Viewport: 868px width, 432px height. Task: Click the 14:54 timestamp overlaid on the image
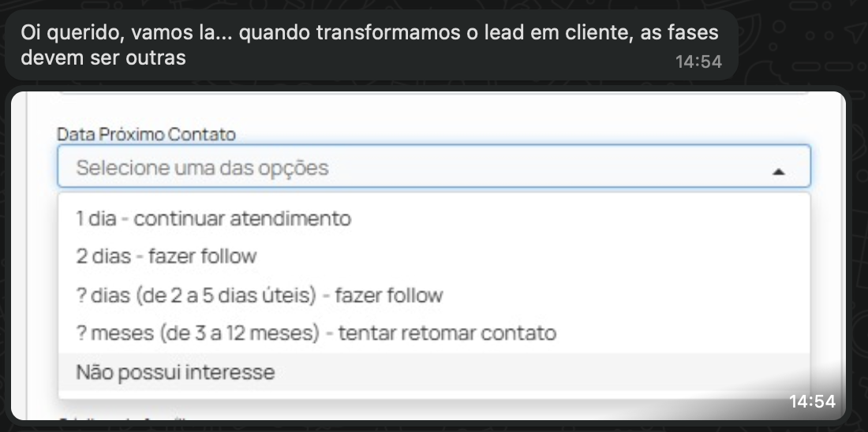(x=812, y=402)
